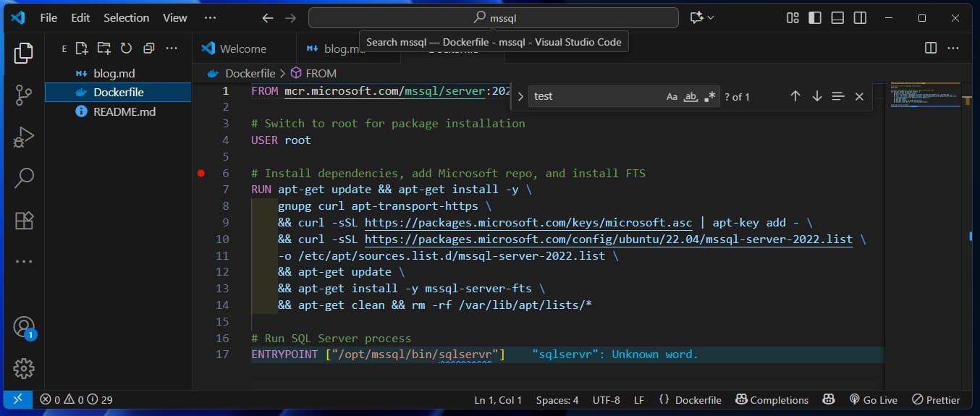Change the UTF-8 encoding setting
The width and height of the screenshot is (980, 416).
coord(606,399)
